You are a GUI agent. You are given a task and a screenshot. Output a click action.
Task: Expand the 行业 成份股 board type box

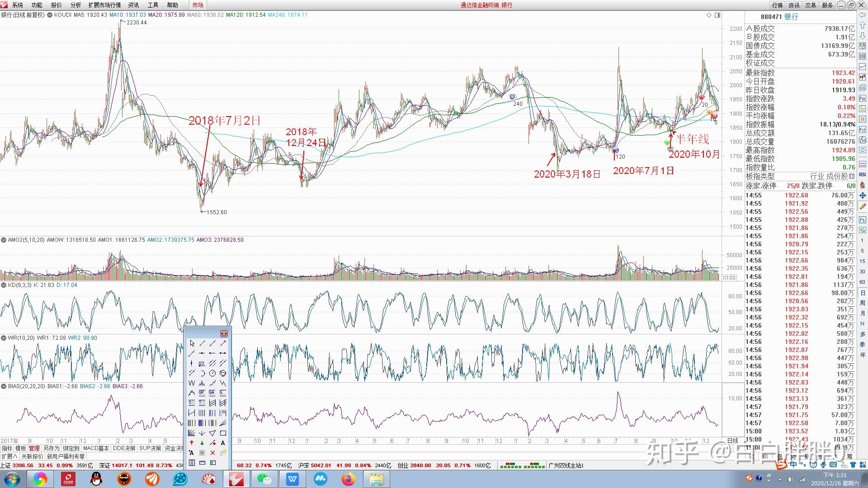pyautogui.click(x=852, y=176)
